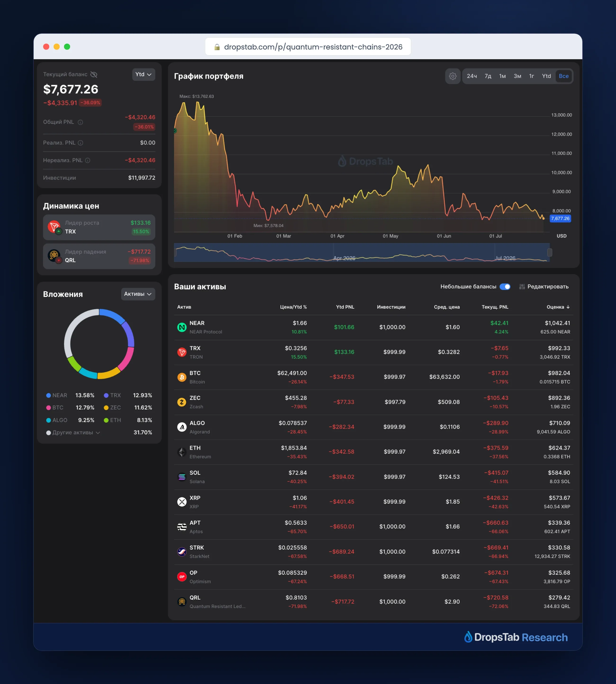Click the right handle of chart range slider
Viewport: 616px width, 684px height.
550,252
